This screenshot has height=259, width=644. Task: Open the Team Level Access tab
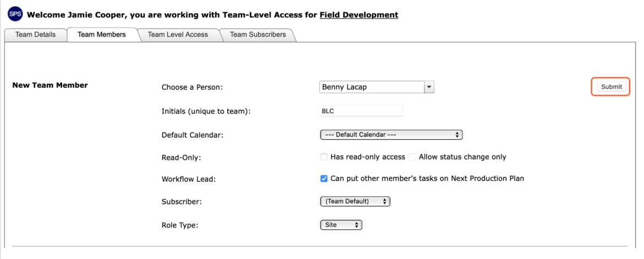click(178, 35)
